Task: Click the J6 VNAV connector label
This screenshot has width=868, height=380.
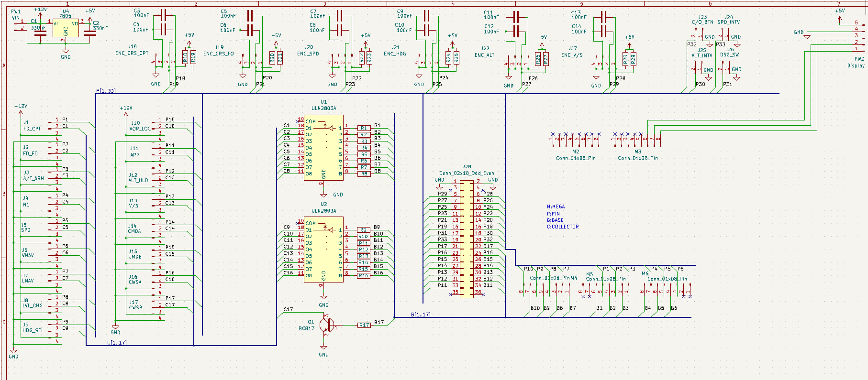Action: 28,253
